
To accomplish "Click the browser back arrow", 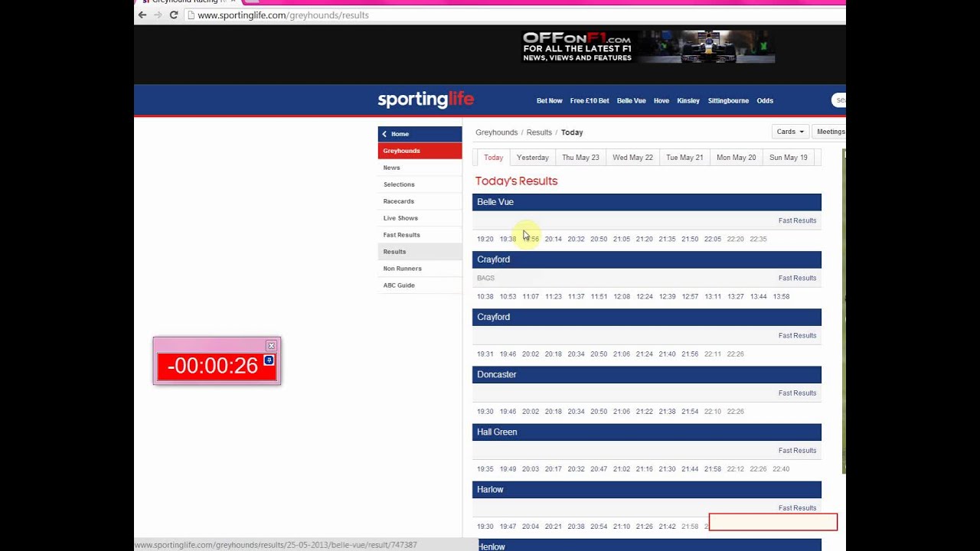I will [142, 15].
